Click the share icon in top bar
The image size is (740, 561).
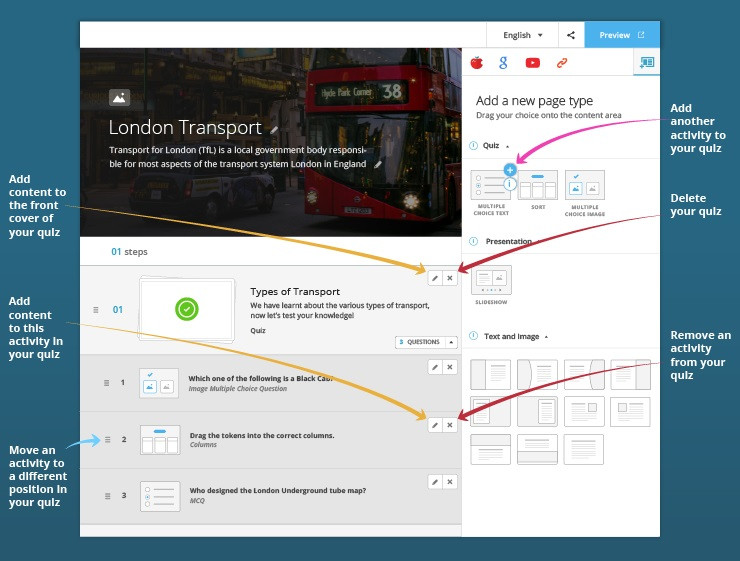[x=571, y=35]
